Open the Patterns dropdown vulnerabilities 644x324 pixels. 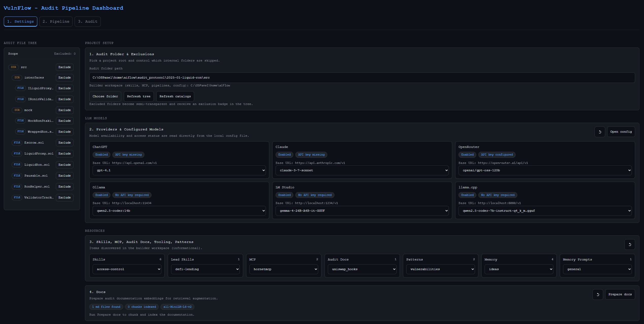[440, 269]
